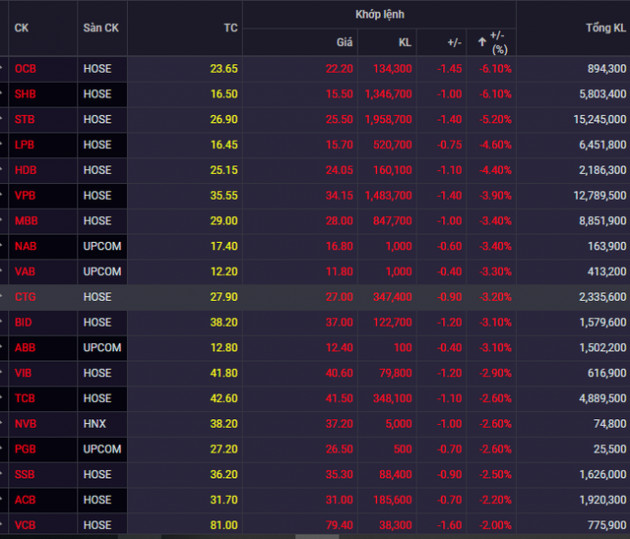630x539 pixels.
Task: Select the VIB ticker symbol
Action: pyautogui.click(x=23, y=373)
